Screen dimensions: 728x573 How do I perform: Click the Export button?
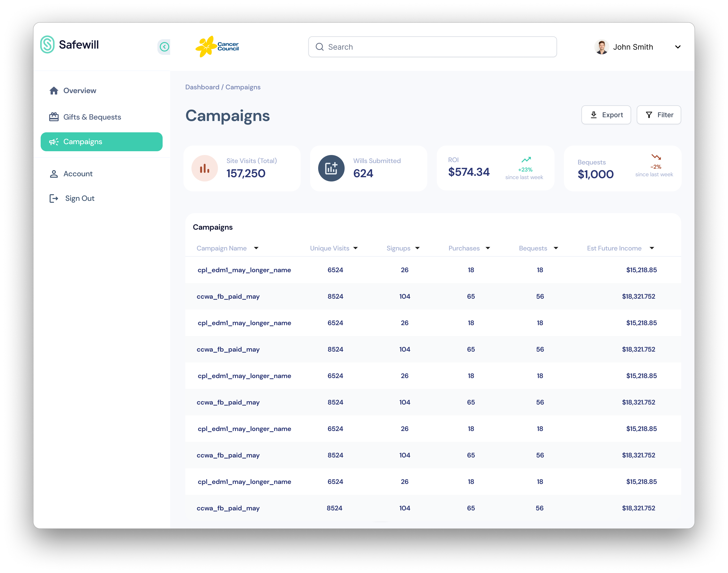606,115
